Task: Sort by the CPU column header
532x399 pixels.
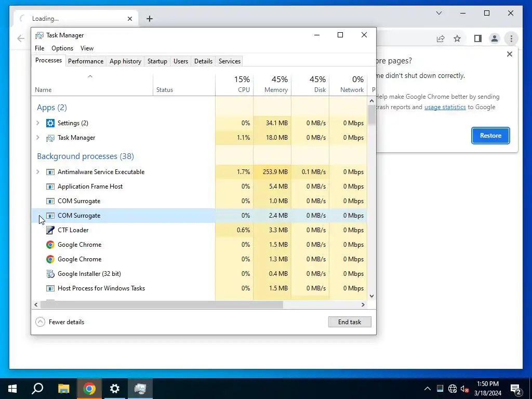Action: coord(234,85)
